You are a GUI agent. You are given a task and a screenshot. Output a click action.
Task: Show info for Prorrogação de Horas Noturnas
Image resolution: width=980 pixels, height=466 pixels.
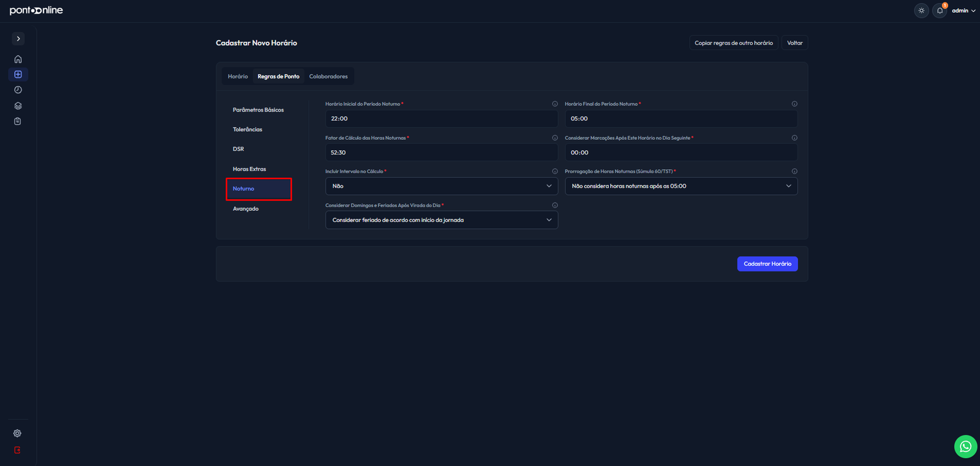click(x=794, y=171)
